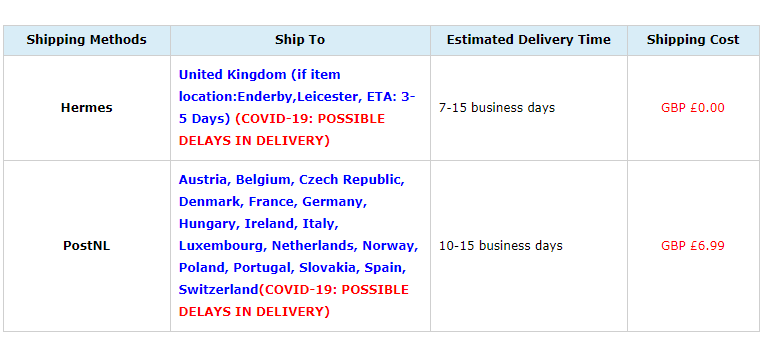Click the Shipping Methods column header
This screenshot has height=360, width=764.
[87, 40]
